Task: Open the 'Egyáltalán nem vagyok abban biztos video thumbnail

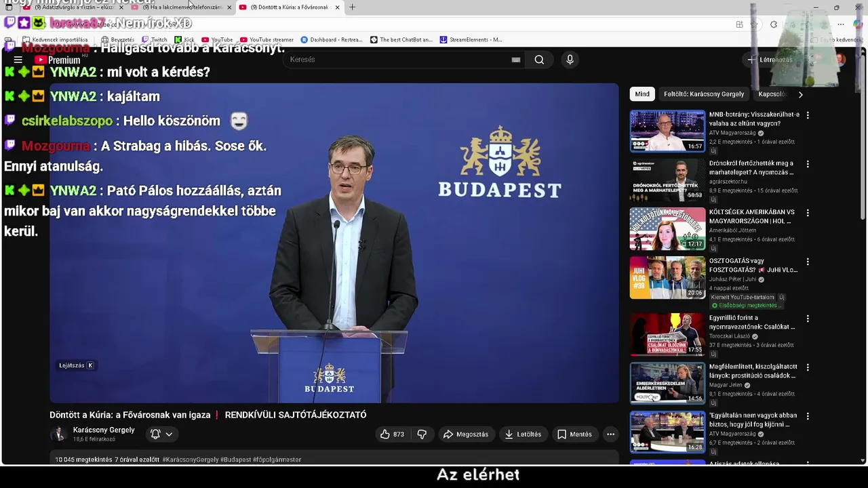Action: tap(667, 432)
